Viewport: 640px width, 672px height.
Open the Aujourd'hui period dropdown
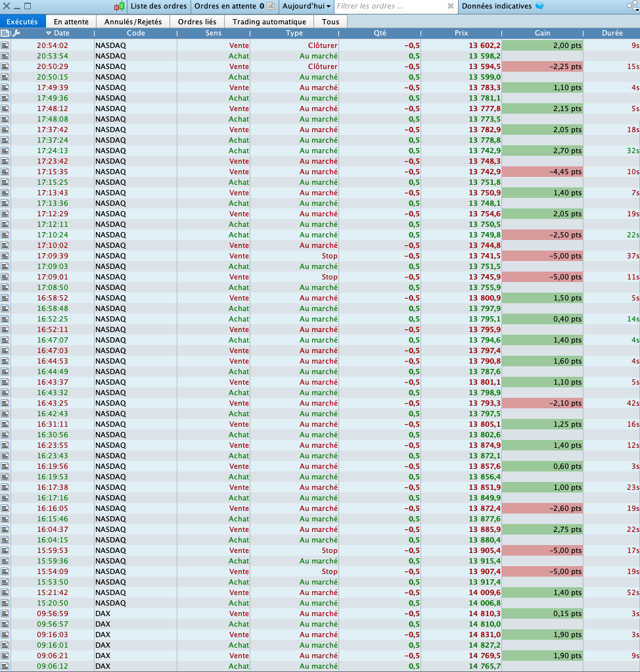(306, 6)
